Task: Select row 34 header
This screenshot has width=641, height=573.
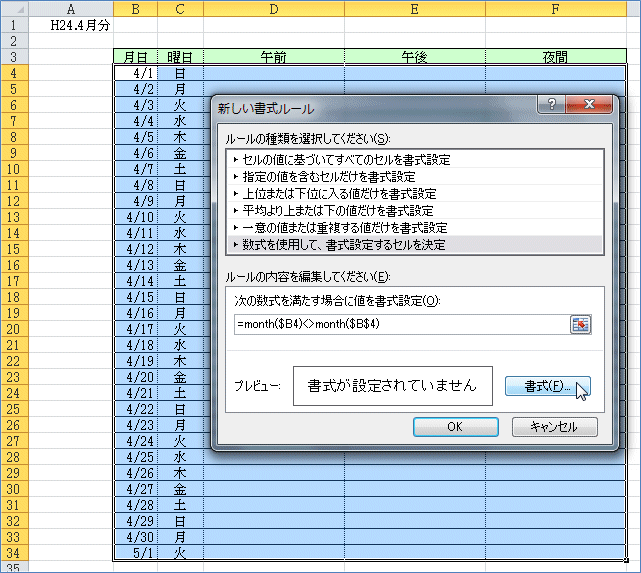Action: coord(14,553)
